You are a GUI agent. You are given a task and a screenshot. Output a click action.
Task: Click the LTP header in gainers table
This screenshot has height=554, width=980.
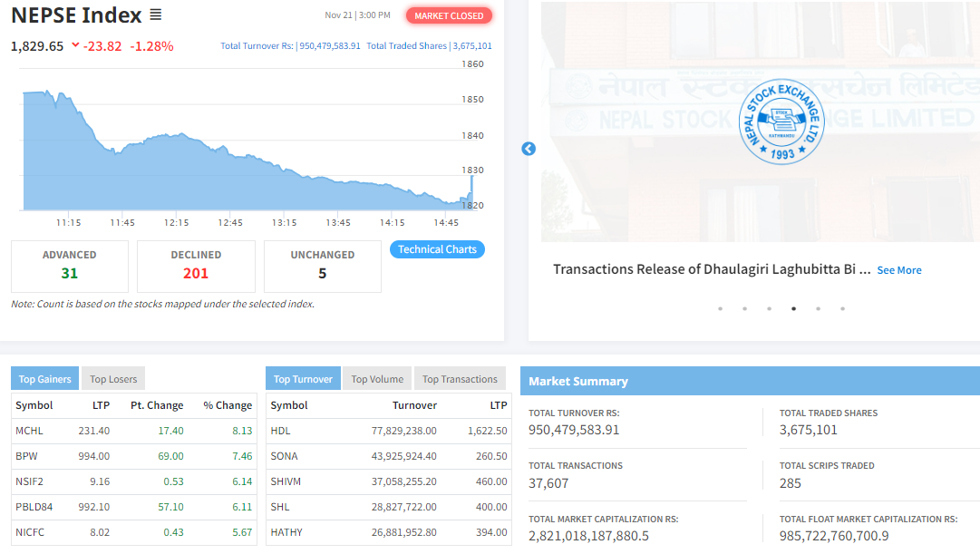pyautogui.click(x=102, y=405)
